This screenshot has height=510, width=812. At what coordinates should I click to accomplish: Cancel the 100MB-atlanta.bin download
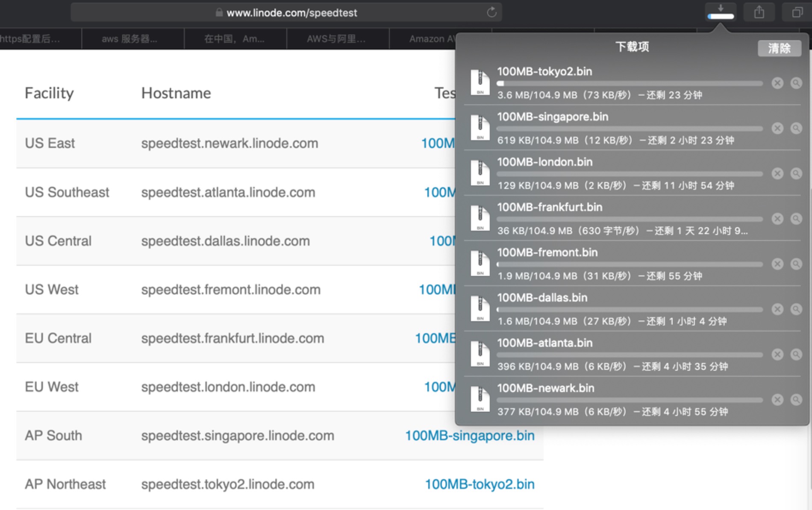[777, 355]
